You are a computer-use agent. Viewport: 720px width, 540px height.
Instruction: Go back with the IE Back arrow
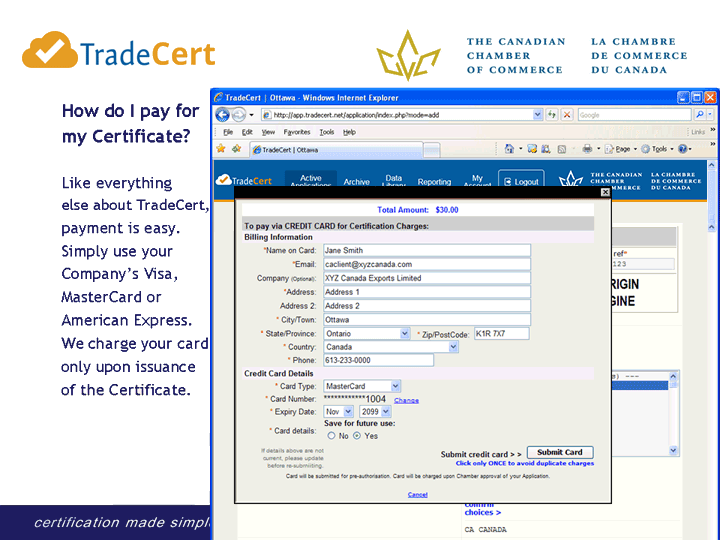click(x=223, y=114)
